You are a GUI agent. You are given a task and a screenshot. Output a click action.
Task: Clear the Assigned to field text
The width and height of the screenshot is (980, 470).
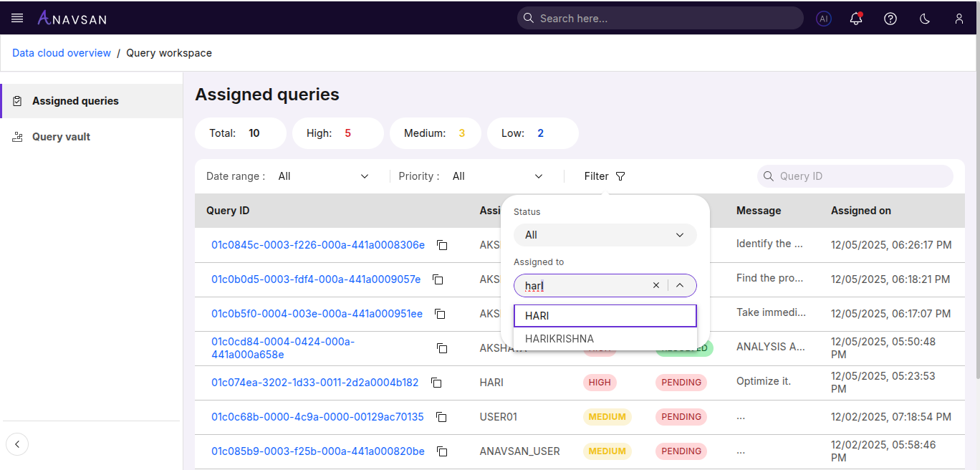tap(655, 285)
